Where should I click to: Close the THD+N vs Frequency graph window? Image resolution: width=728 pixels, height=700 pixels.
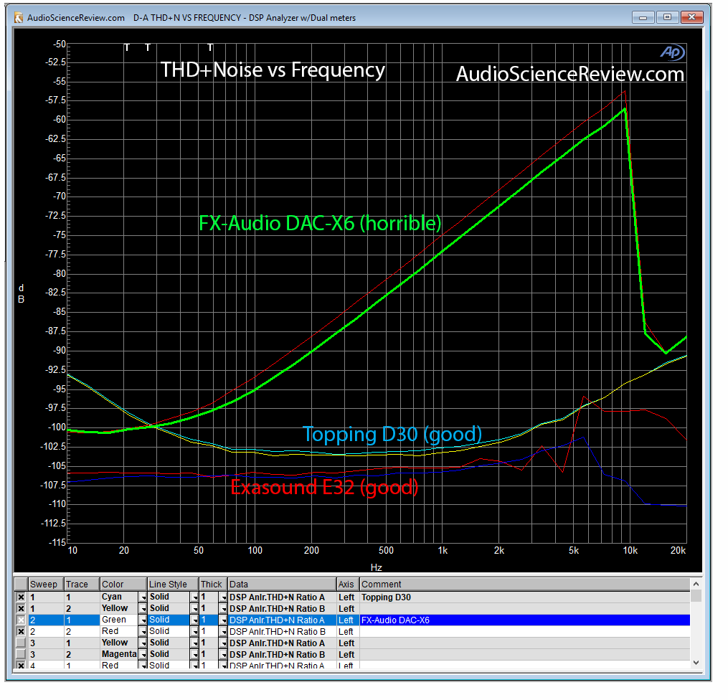[692, 17]
